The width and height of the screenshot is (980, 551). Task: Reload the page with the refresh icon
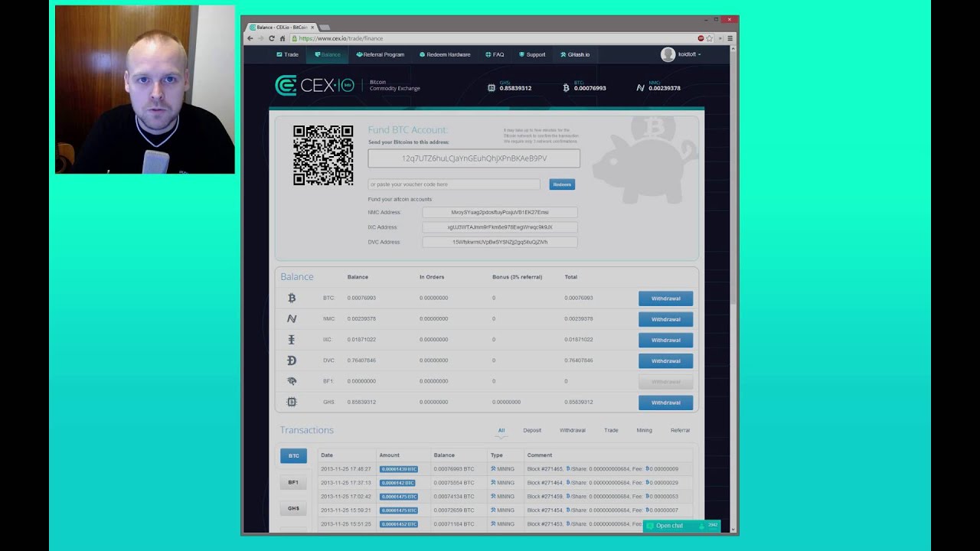click(271, 38)
